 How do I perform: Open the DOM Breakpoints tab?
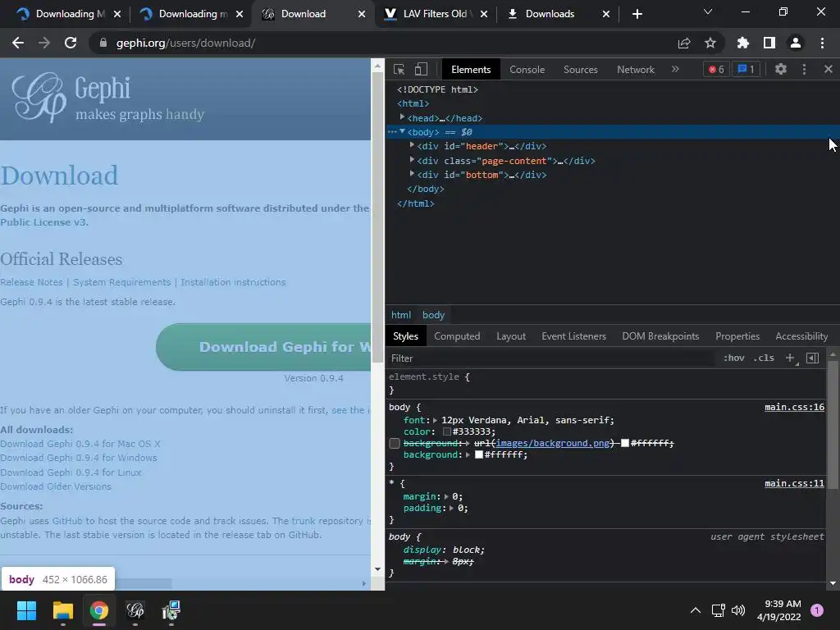(660, 336)
